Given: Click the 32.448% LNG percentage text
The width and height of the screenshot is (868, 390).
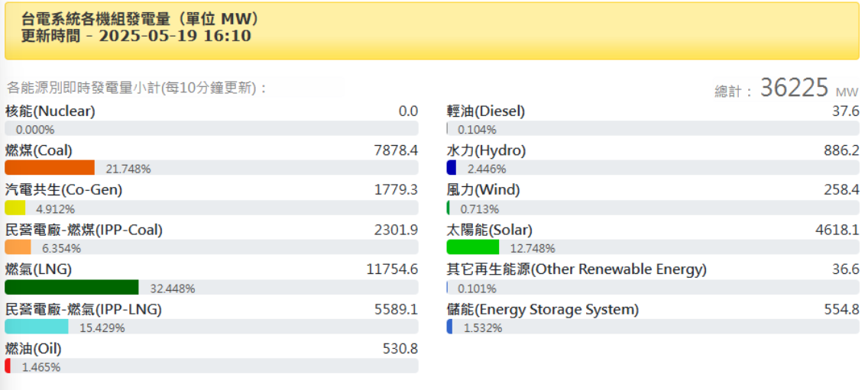Looking at the screenshot, I should pyautogui.click(x=173, y=288).
